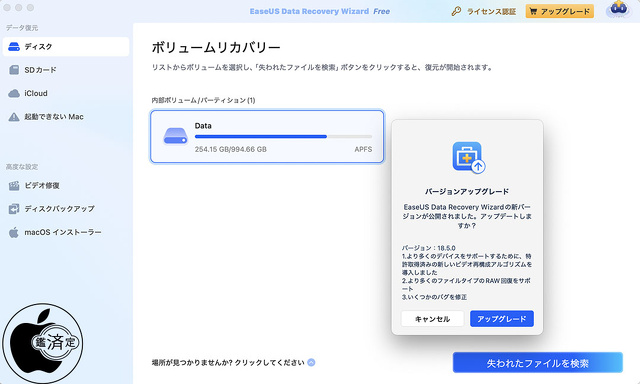Click the APFS file system label
Screen dimensions: 640x384
[x=363, y=149]
